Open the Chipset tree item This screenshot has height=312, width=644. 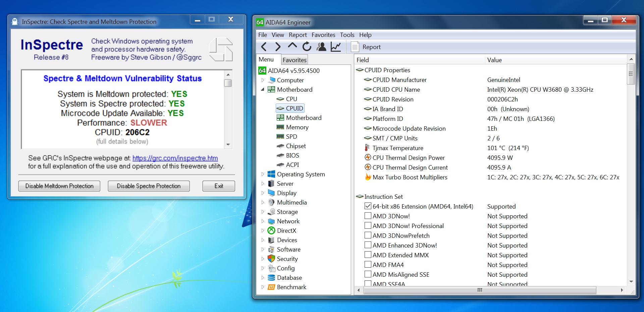[x=291, y=146]
